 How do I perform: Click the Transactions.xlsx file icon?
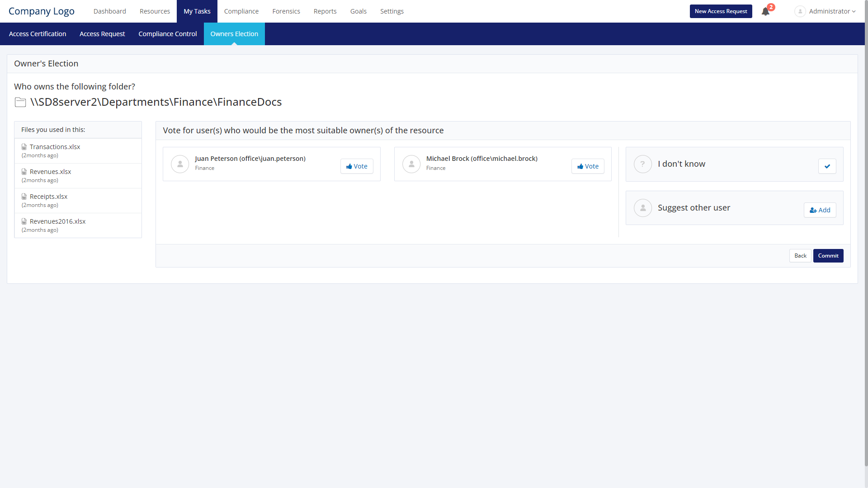(24, 147)
